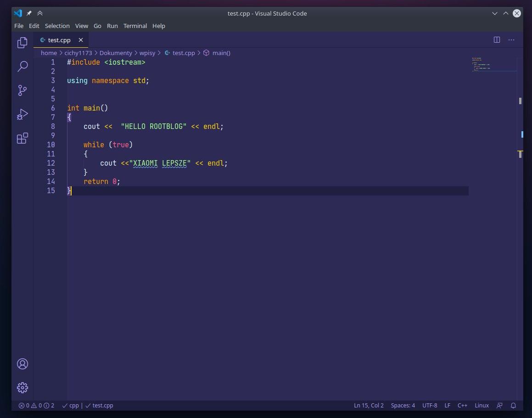This screenshot has width=532, height=418.
Task: Open the Manage gear icon
Action: click(x=22, y=388)
